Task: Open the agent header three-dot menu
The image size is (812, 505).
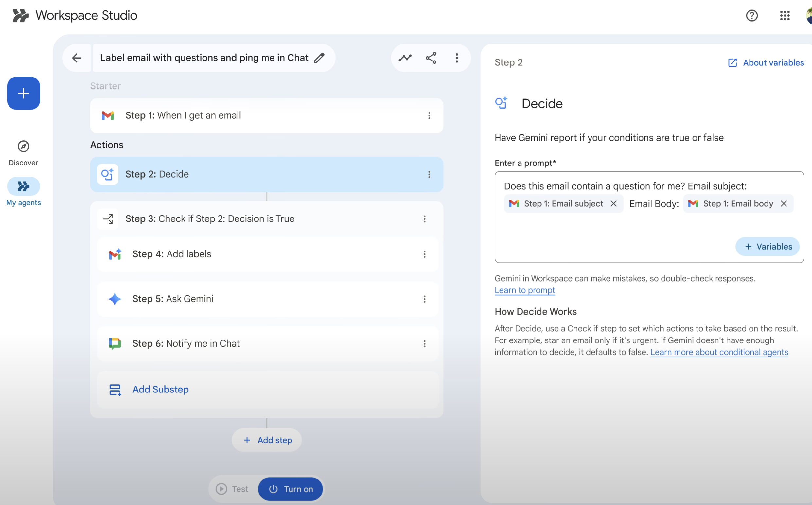Action: tap(457, 58)
